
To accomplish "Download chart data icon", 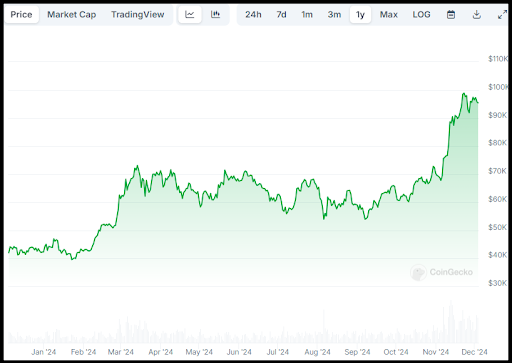I will [477, 15].
